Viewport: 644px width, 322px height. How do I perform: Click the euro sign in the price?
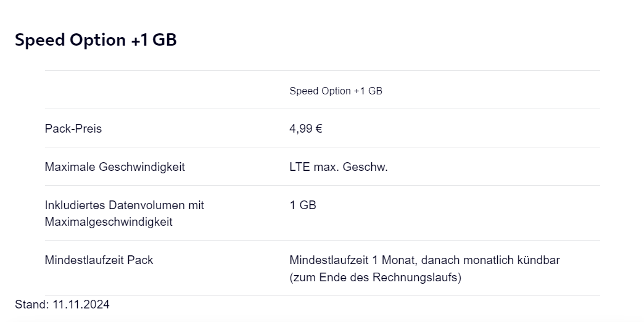(x=319, y=128)
